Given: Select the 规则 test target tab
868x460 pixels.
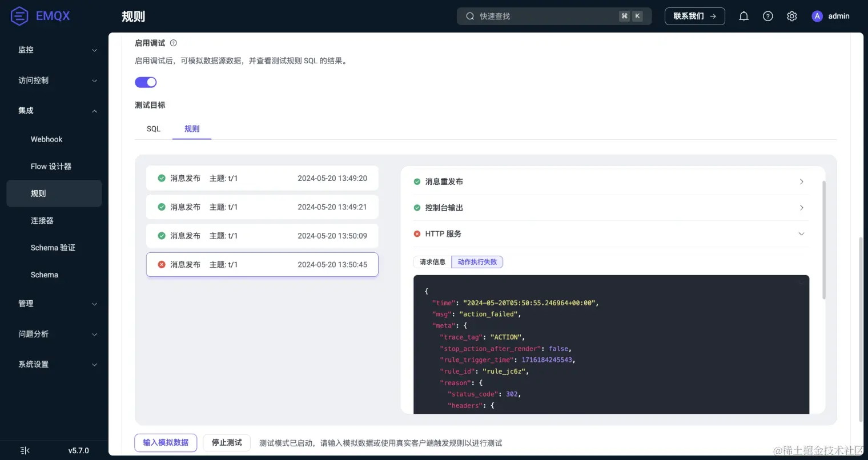Looking at the screenshot, I should (x=192, y=129).
